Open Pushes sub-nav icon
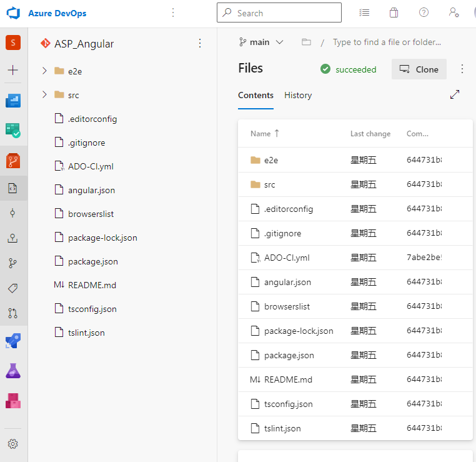This screenshot has width=476, height=462. pos(12,238)
